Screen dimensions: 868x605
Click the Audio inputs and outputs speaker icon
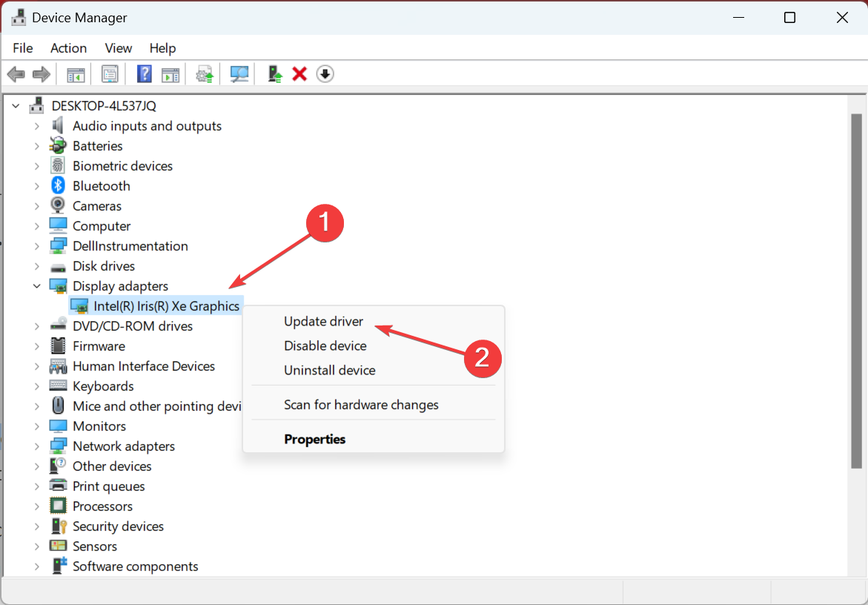[58, 125]
